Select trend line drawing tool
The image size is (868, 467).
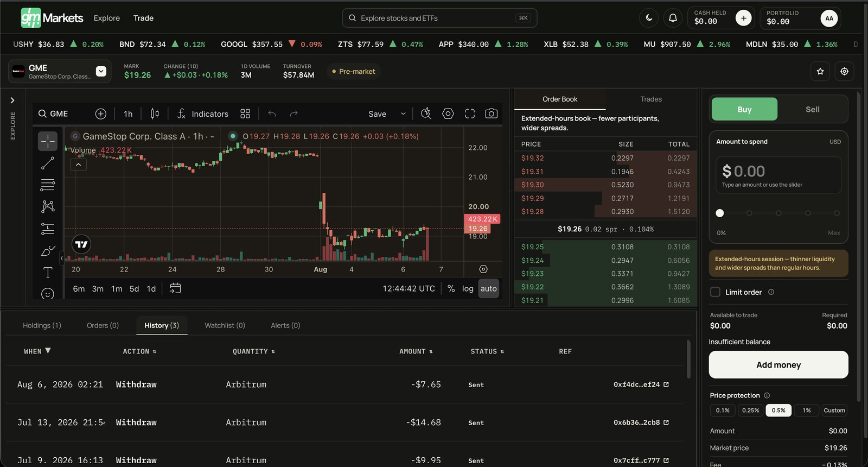click(x=48, y=163)
